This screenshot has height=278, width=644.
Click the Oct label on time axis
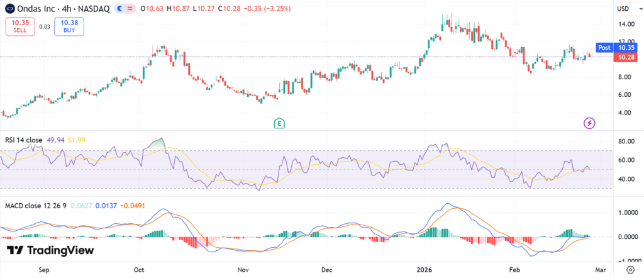[x=139, y=270]
